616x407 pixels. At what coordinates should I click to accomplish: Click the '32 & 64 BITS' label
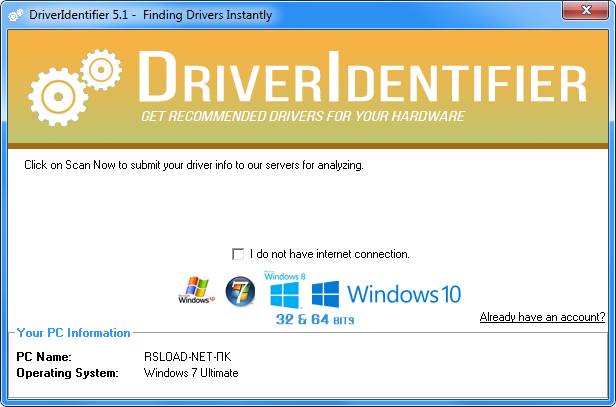(x=315, y=319)
